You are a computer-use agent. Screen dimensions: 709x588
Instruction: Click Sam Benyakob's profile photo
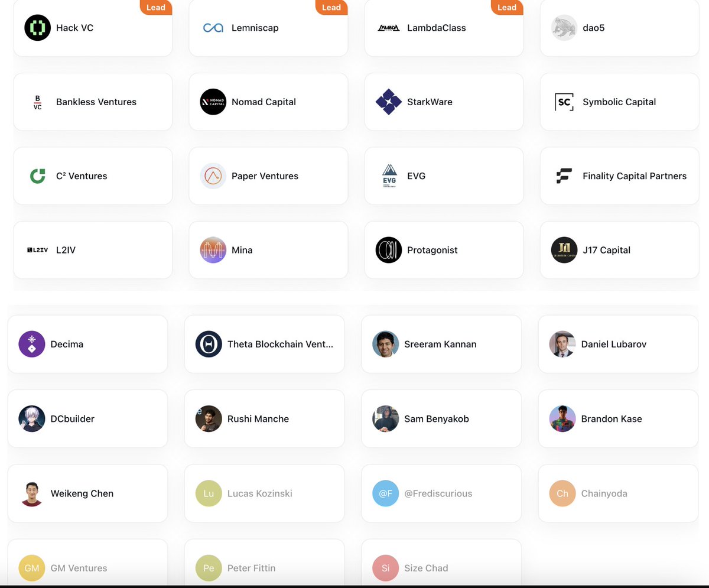click(386, 418)
